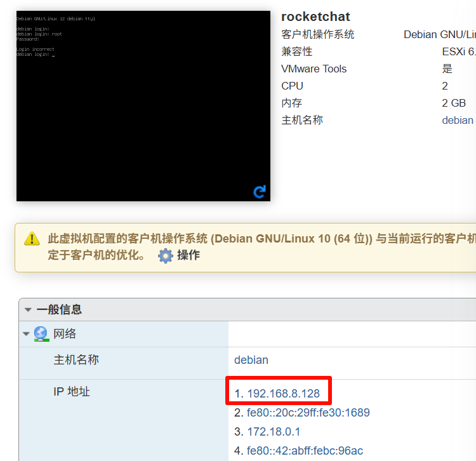Click the 主机名称 label in summary
Image resolution: width=476 pixels, height=461 pixels.
tap(301, 120)
